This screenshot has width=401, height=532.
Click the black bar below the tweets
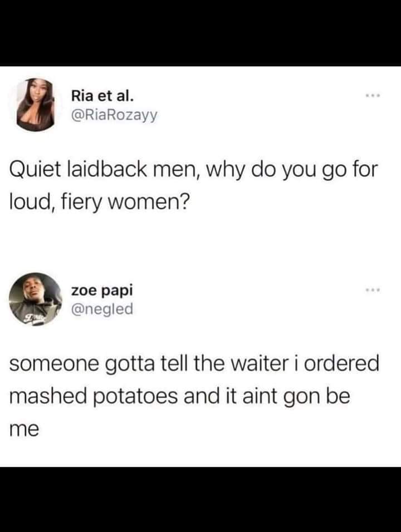[x=200, y=499]
